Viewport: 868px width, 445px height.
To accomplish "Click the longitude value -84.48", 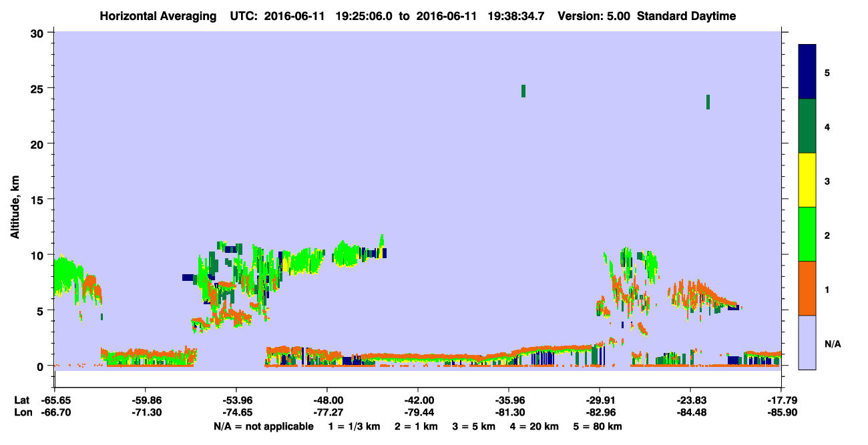I will click(x=690, y=413).
